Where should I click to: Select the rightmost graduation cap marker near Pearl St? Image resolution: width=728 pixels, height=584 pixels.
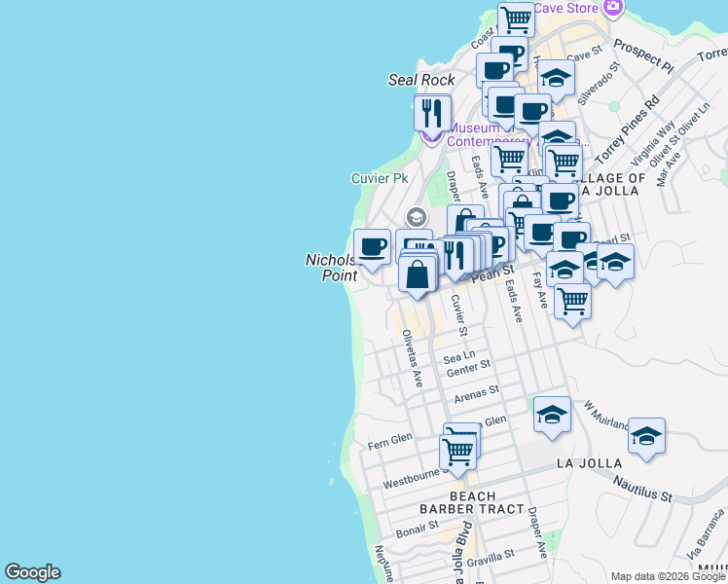[x=616, y=263]
